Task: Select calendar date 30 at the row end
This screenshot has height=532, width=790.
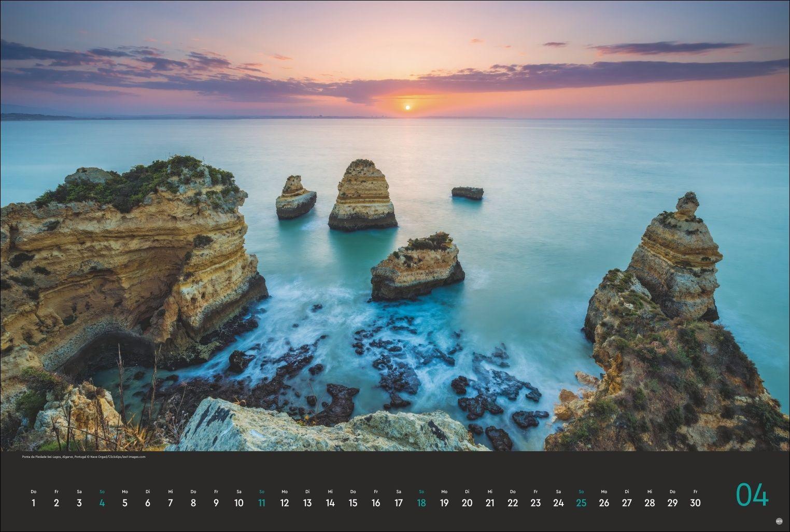Action: click(695, 502)
